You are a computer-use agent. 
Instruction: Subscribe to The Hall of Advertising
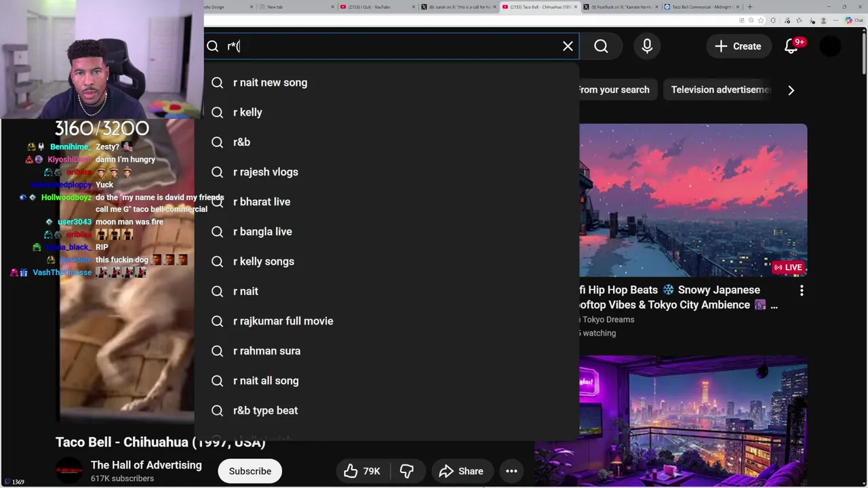tap(250, 471)
